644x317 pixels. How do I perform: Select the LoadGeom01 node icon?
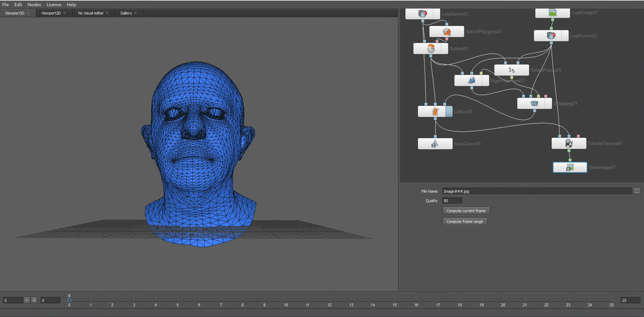coord(422,14)
